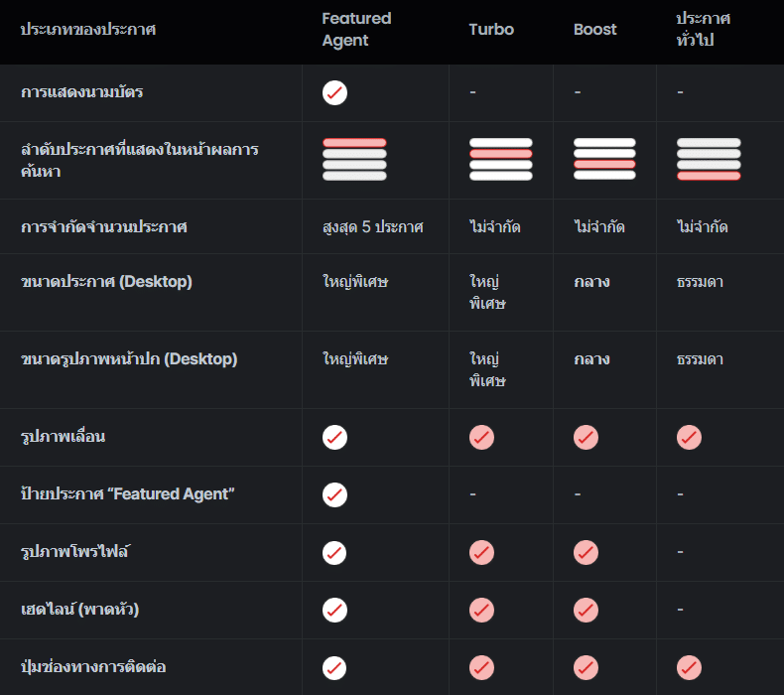
Task: Click Featured Agent ranking position icon
Action: tap(354, 160)
